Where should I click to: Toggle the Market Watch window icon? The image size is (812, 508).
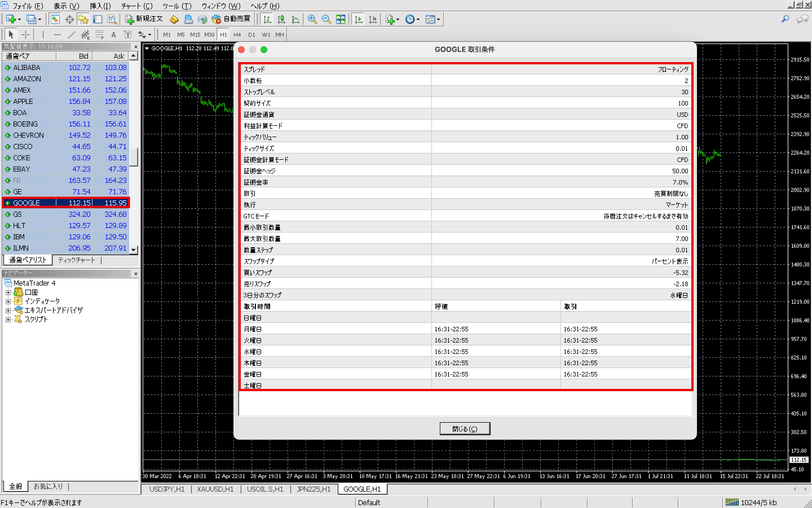click(x=55, y=19)
